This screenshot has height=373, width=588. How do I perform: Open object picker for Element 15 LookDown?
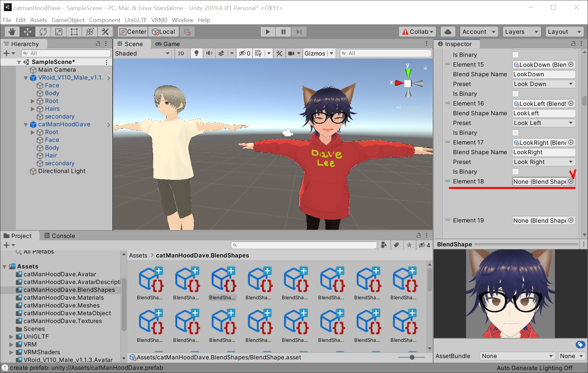[x=571, y=65]
